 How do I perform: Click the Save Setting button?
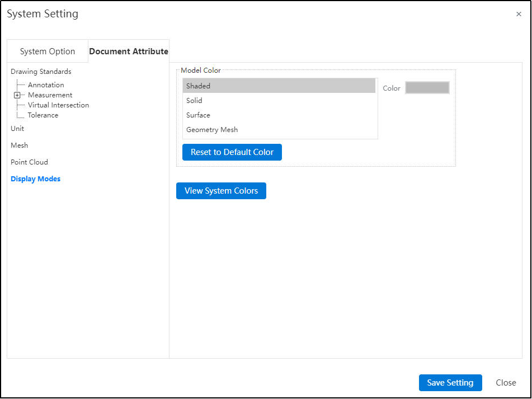450,383
